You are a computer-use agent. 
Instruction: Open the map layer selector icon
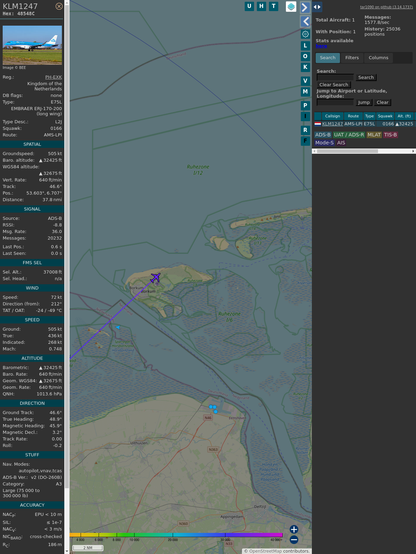pyautogui.click(x=291, y=6)
